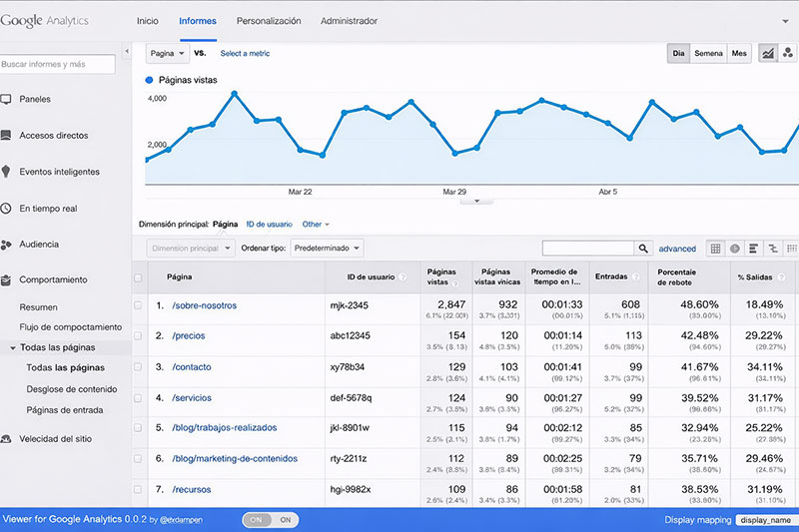
Task: Open the Other dimension dropdown
Action: (316, 224)
